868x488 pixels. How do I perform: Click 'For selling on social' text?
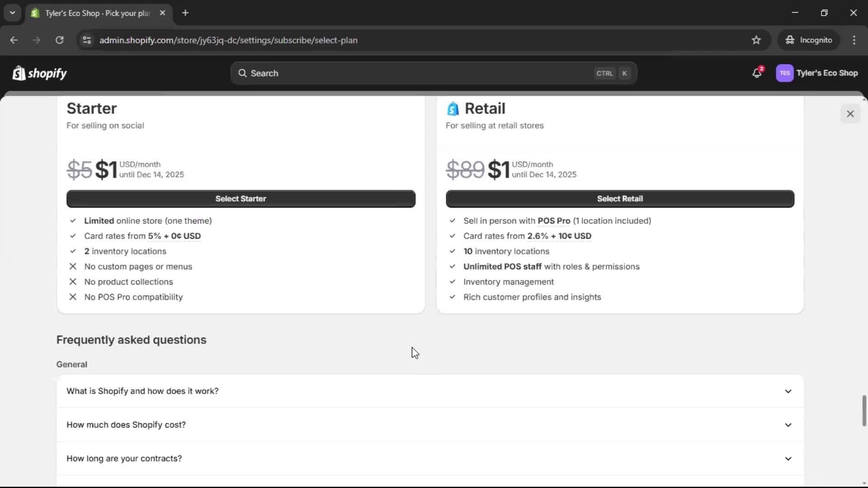(105, 126)
